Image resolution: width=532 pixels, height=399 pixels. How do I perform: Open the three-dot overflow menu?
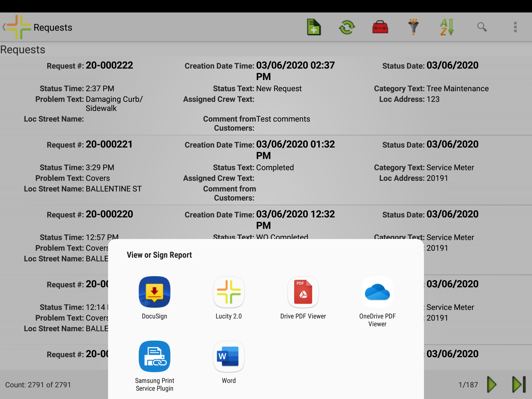tap(515, 27)
